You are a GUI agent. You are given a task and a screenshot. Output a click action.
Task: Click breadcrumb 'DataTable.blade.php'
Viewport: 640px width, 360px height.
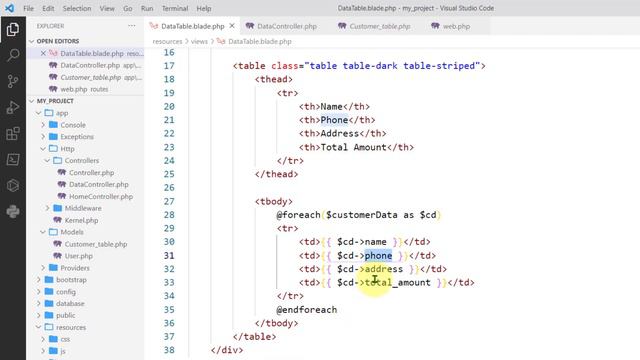tap(260, 41)
